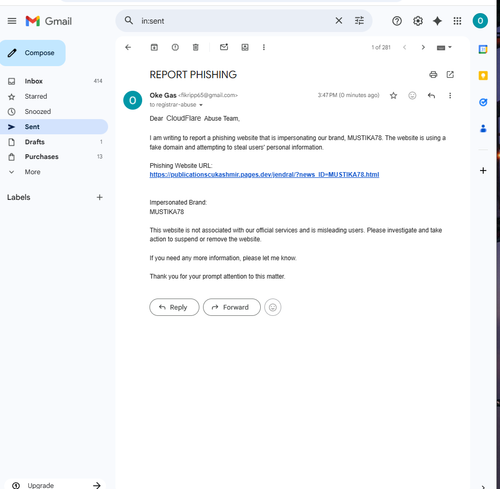Add emoji reaction next to Forward
This screenshot has height=489, width=500.
pyautogui.click(x=273, y=307)
